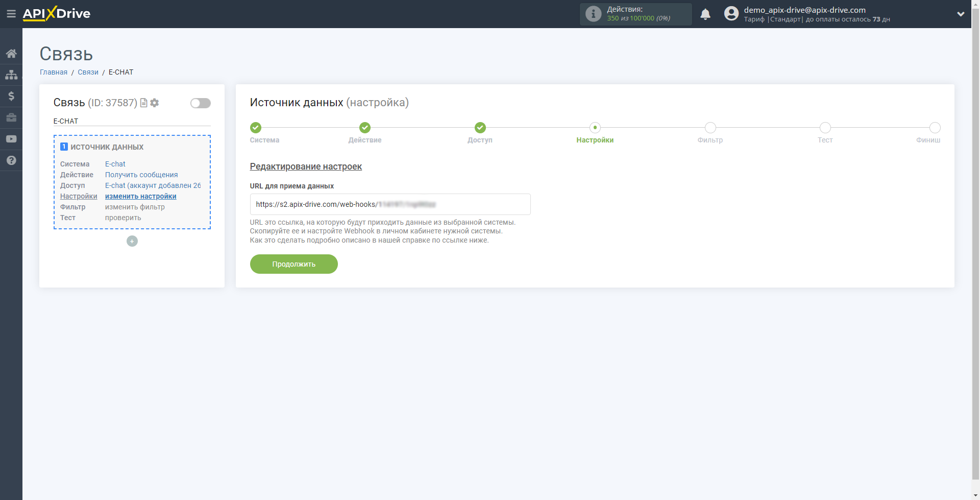Open the billing dollar sidebar icon

pyautogui.click(x=11, y=96)
